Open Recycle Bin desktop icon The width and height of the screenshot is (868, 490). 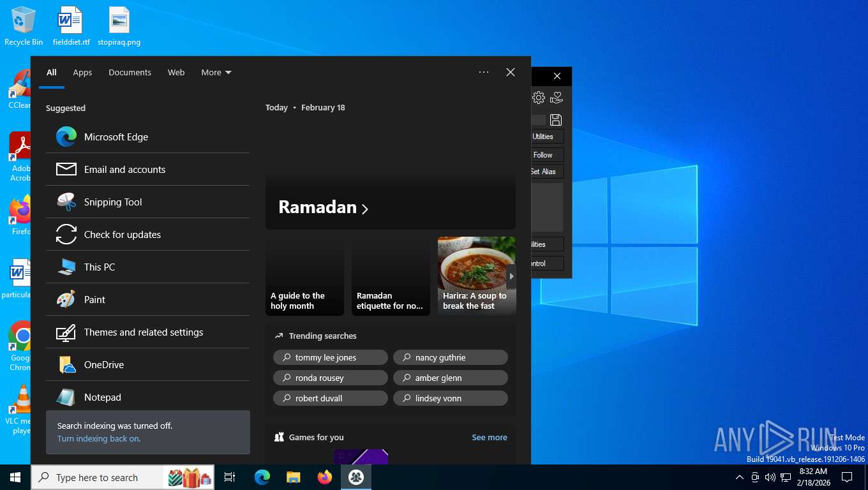click(x=24, y=27)
